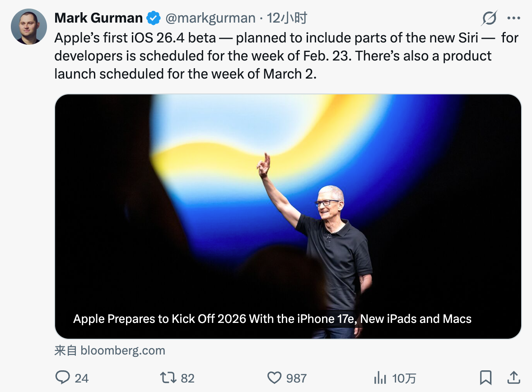Like the post with the heart icon
Image resolution: width=532 pixels, height=392 pixels.
pyautogui.click(x=274, y=377)
